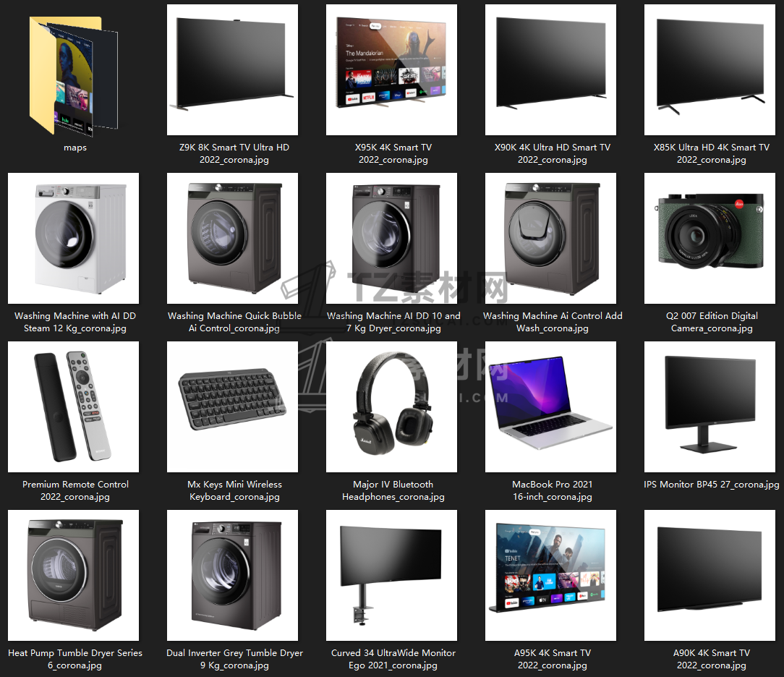Click the X90K 4K Ultra HD TV thumbnail
The height and width of the screenshot is (677, 784).
550,70
